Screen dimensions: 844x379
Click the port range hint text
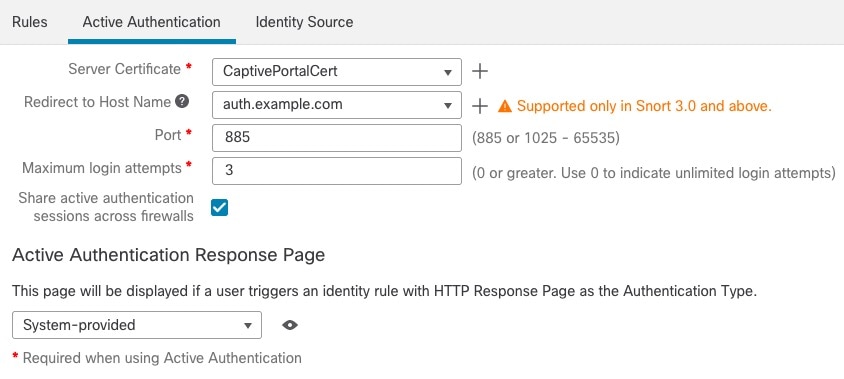(x=546, y=138)
